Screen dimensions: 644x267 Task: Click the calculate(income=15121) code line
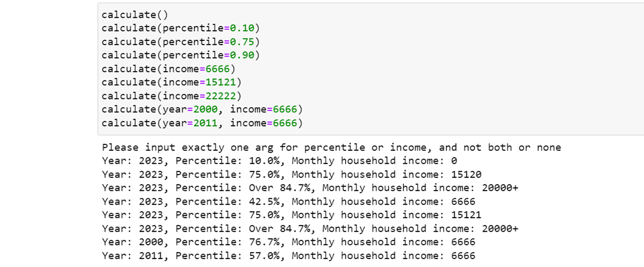171,83
